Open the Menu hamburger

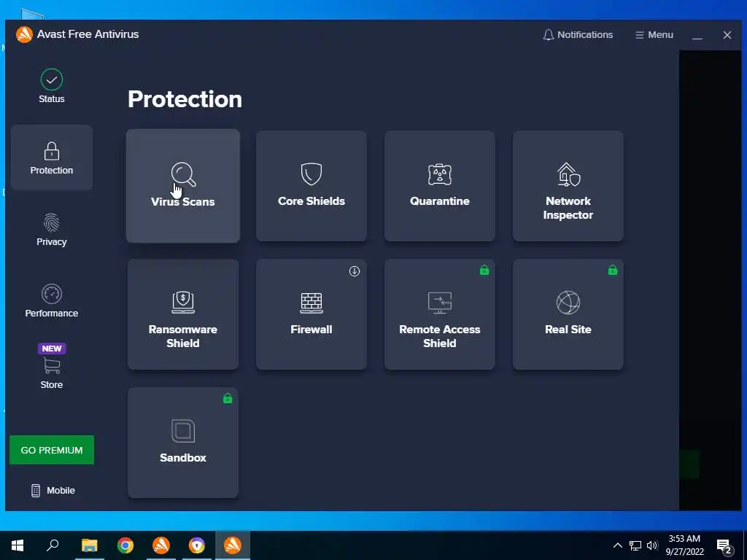(654, 35)
